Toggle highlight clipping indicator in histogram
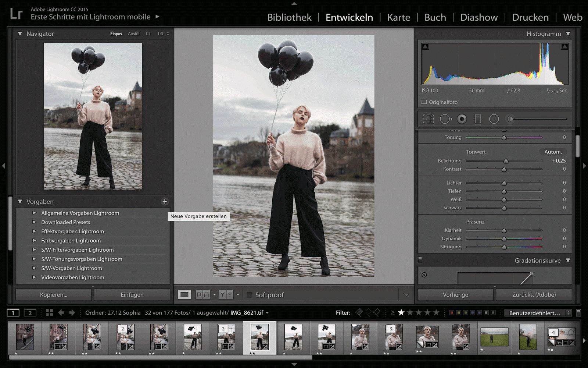The width and height of the screenshot is (588, 368). pos(565,46)
